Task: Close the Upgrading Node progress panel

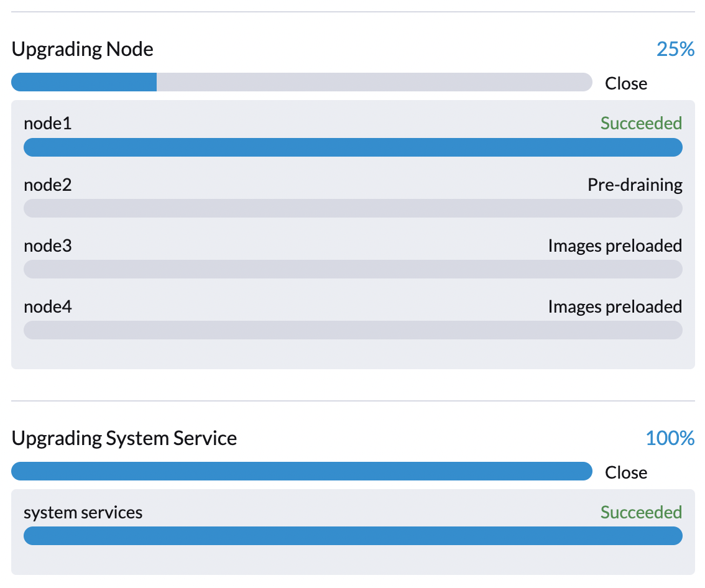Action: (x=625, y=83)
